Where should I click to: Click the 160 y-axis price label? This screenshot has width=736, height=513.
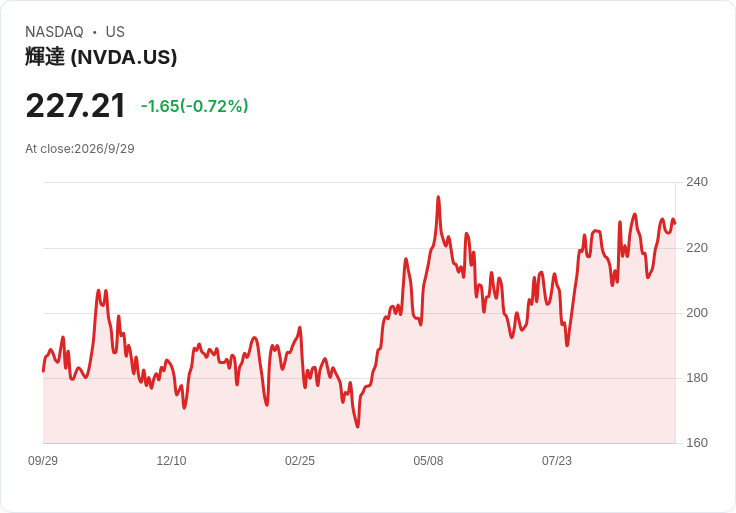coord(697,443)
